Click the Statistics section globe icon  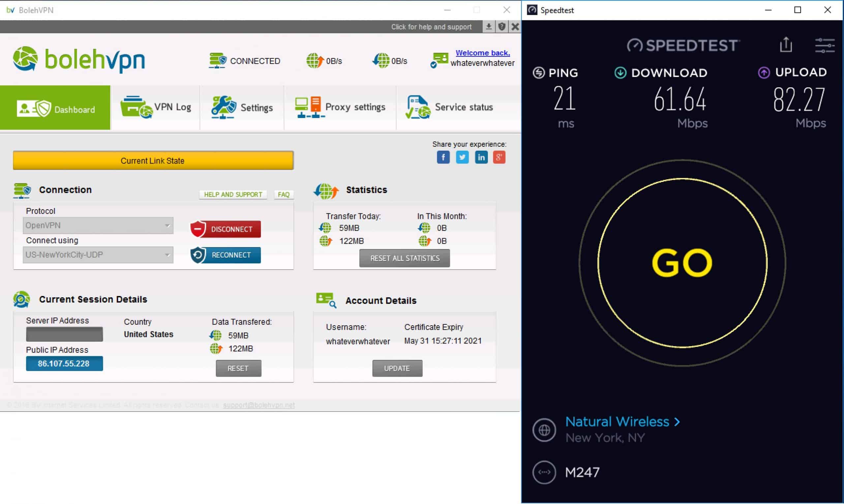(x=326, y=191)
